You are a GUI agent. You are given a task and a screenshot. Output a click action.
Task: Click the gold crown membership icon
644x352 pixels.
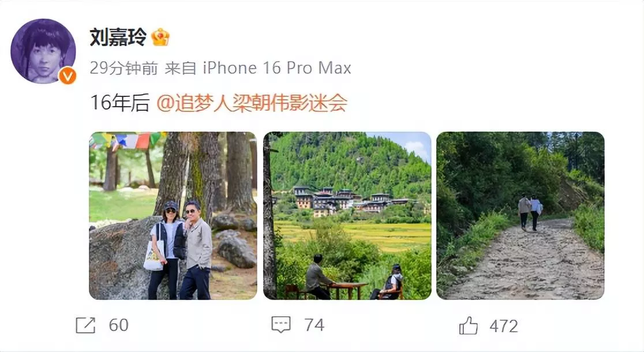(160, 37)
